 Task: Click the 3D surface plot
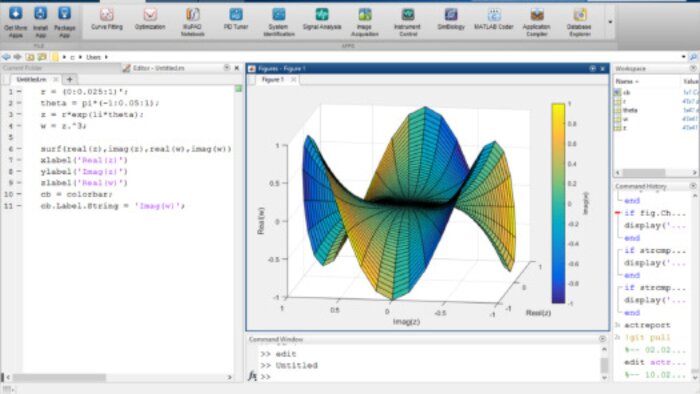click(408, 203)
